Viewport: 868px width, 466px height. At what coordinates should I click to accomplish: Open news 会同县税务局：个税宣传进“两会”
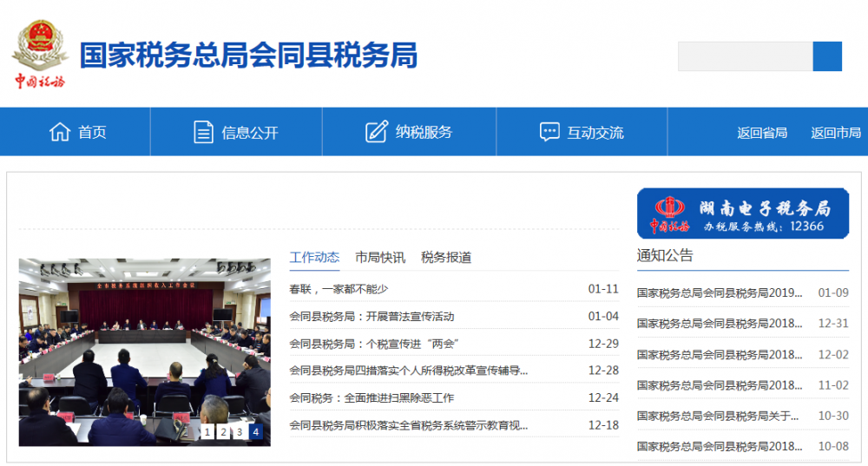coord(374,344)
